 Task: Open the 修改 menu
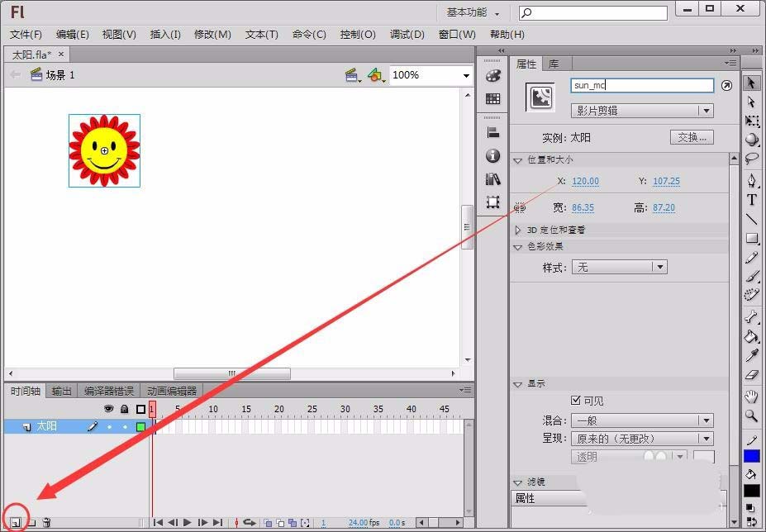212,35
